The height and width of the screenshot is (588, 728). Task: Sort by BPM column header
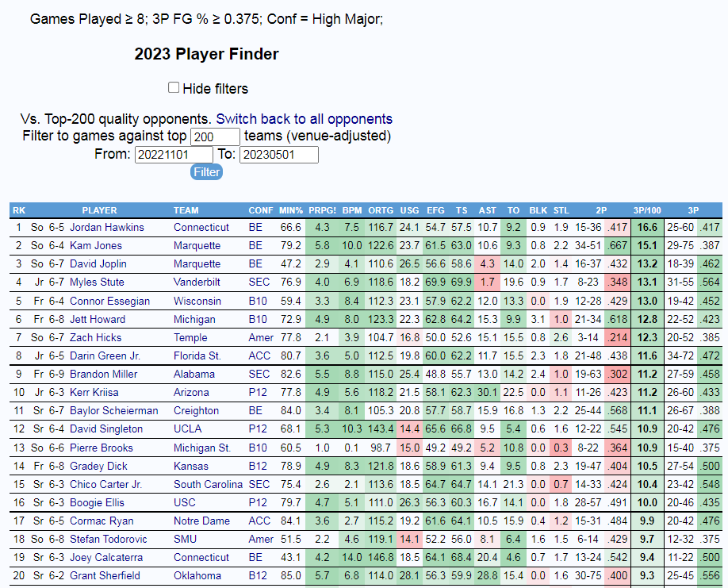coord(352,210)
